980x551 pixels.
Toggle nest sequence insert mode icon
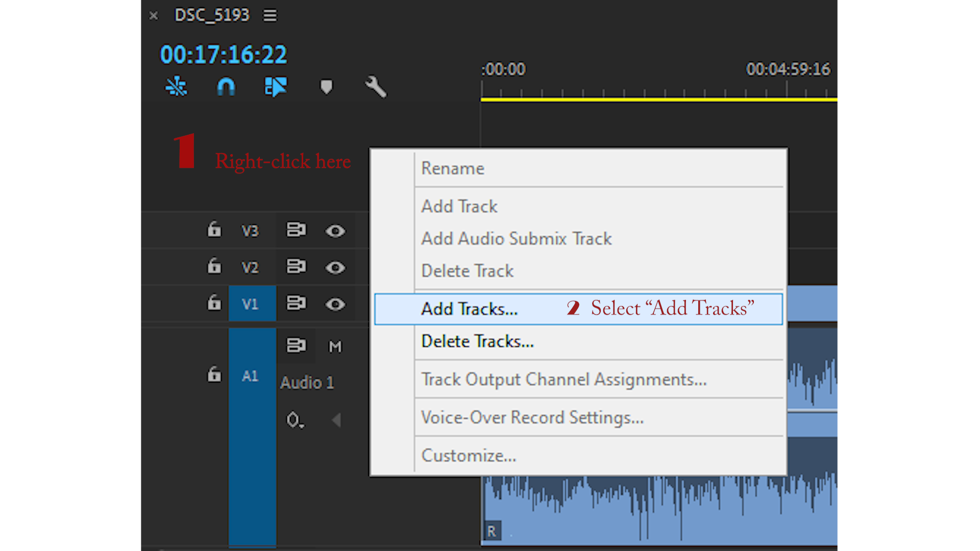click(176, 87)
